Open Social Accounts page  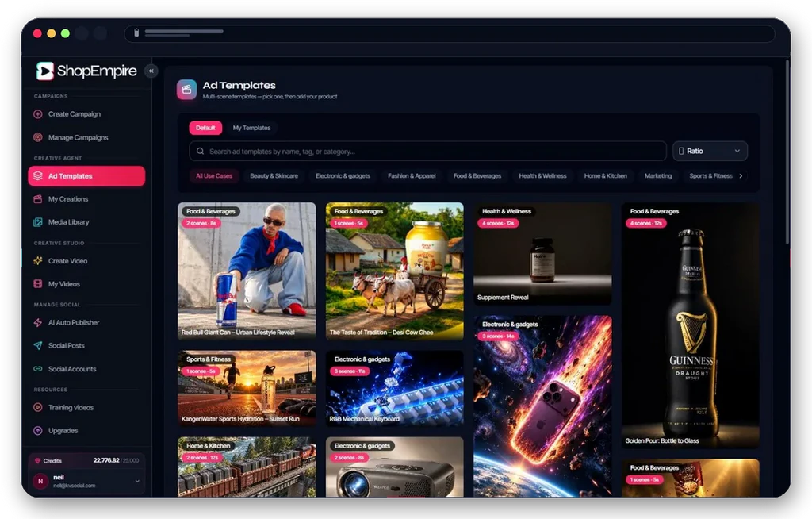click(86, 369)
